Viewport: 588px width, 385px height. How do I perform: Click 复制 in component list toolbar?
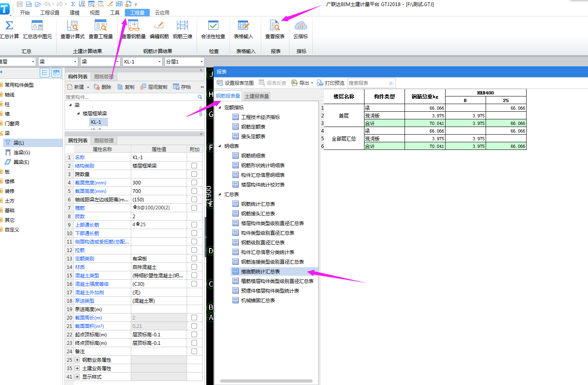(126, 87)
